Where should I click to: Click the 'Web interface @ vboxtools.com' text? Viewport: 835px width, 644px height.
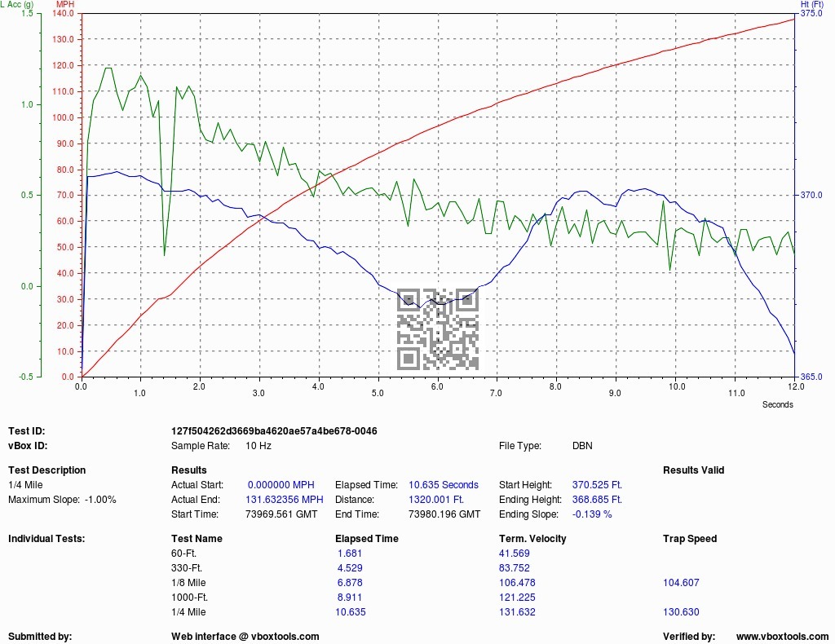point(245,637)
